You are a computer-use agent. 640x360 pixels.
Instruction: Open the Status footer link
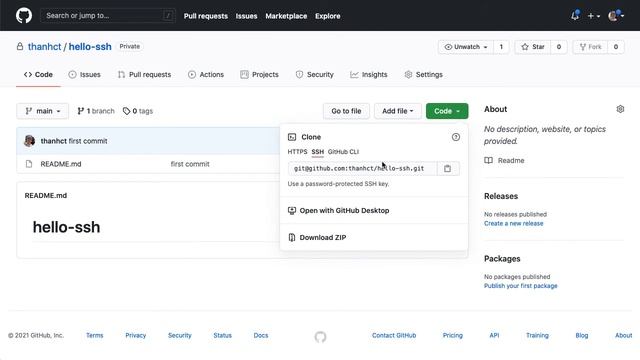tap(222, 336)
